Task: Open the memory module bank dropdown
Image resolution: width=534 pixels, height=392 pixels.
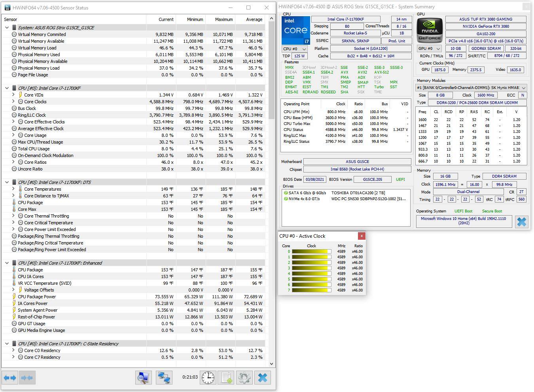Action: click(x=471, y=88)
